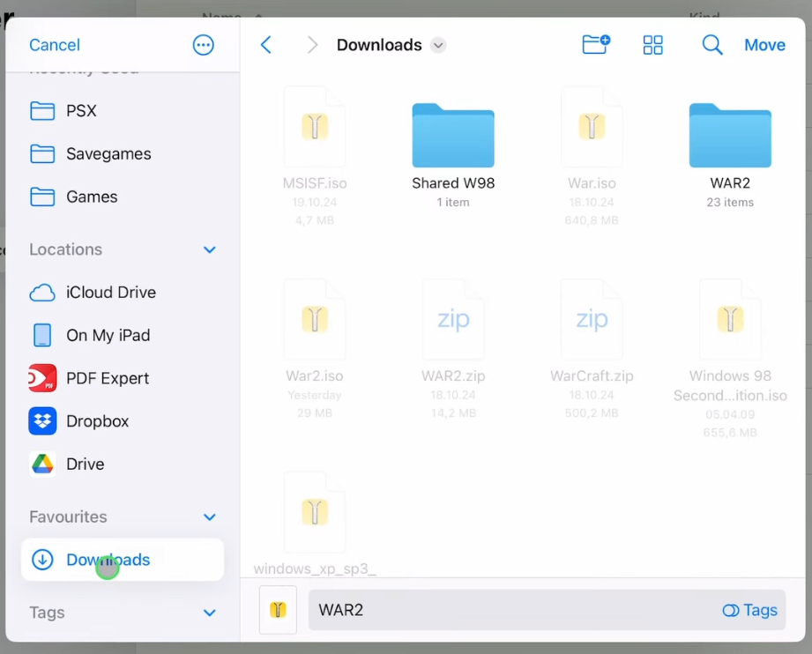Screen dimensions: 812x654
Task: Open the WAR2 folder
Action: [730, 136]
